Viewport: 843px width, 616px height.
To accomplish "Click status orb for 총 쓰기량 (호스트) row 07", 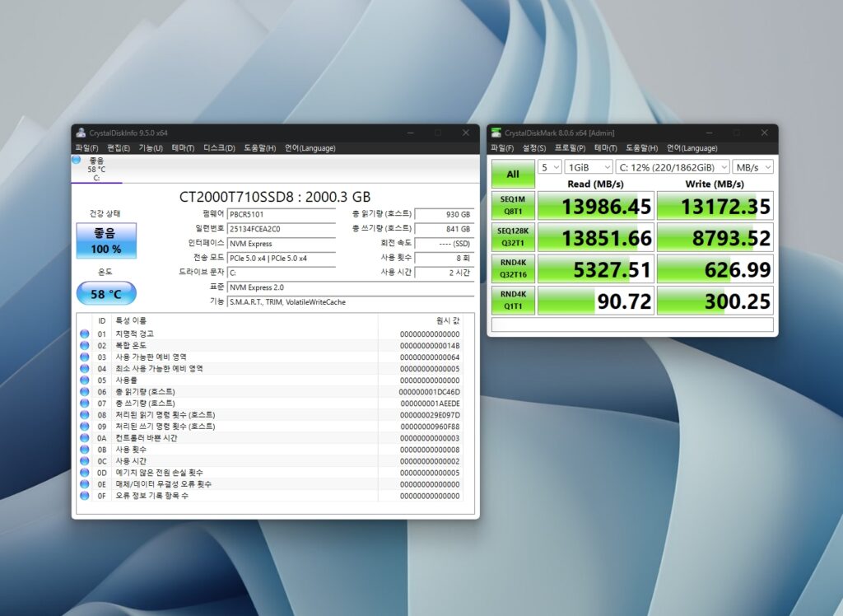I will point(85,403).
